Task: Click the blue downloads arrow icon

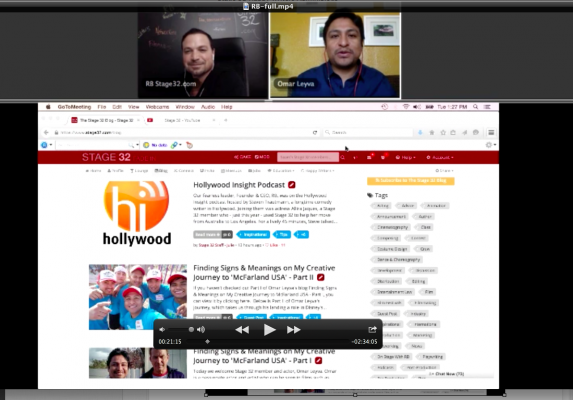Action: click(420, 132)
